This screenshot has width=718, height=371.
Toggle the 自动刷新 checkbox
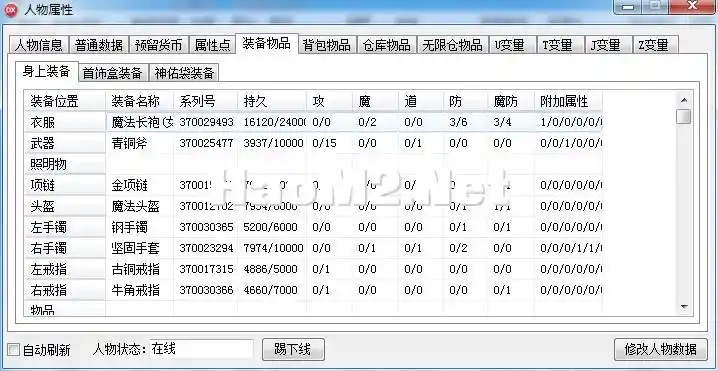pyautogui.click(x=14, y=350)
